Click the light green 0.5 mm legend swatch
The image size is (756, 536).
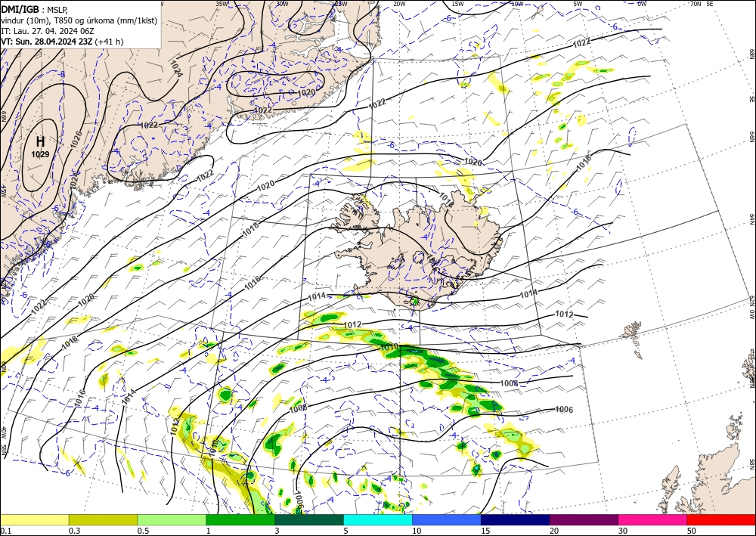click(172, 520)
